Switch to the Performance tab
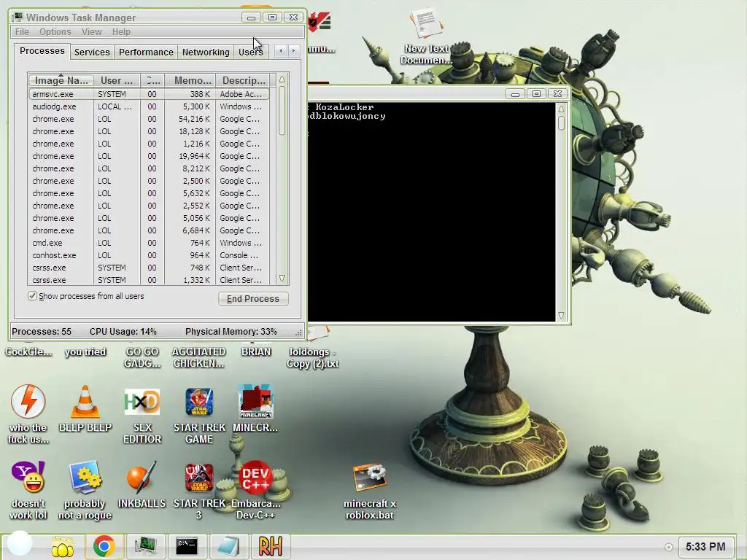747x560 pixels. point(146,52)
